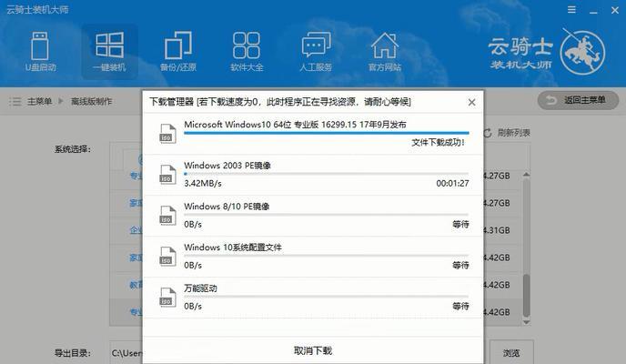The image size is (626, 364).
Task: Click the 等待 status of Windows 8/10 PE镜像
Action: [x=460, y=224]
